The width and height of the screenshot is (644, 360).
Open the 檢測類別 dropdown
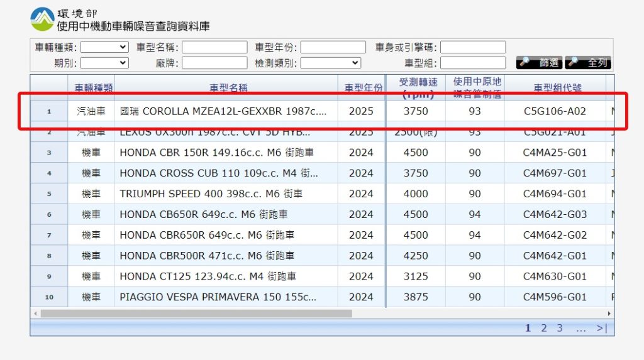coord(331,63)
